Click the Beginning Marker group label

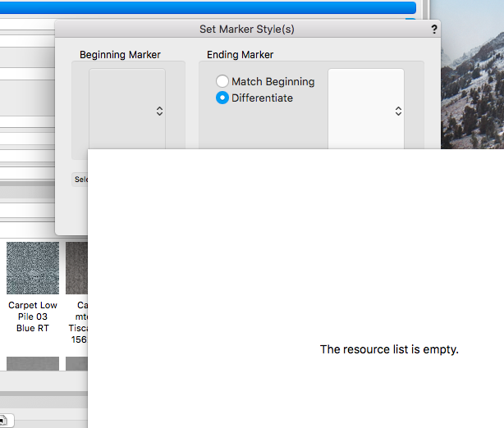(120, 55)
